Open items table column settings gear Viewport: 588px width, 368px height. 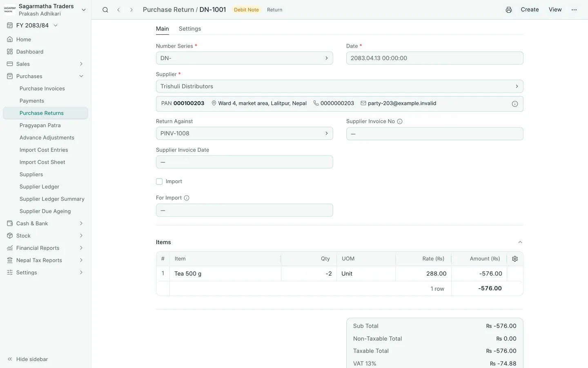coord(515,259)
